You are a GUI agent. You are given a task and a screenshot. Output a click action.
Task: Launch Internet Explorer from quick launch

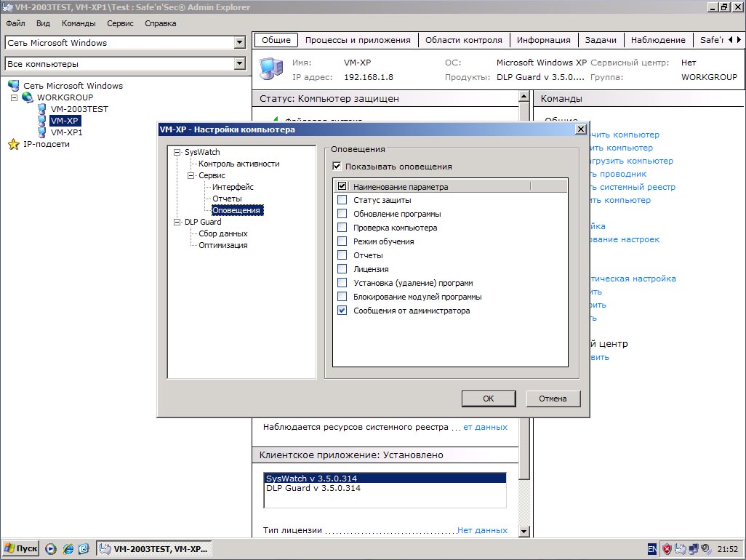click(x=68, y=549)
